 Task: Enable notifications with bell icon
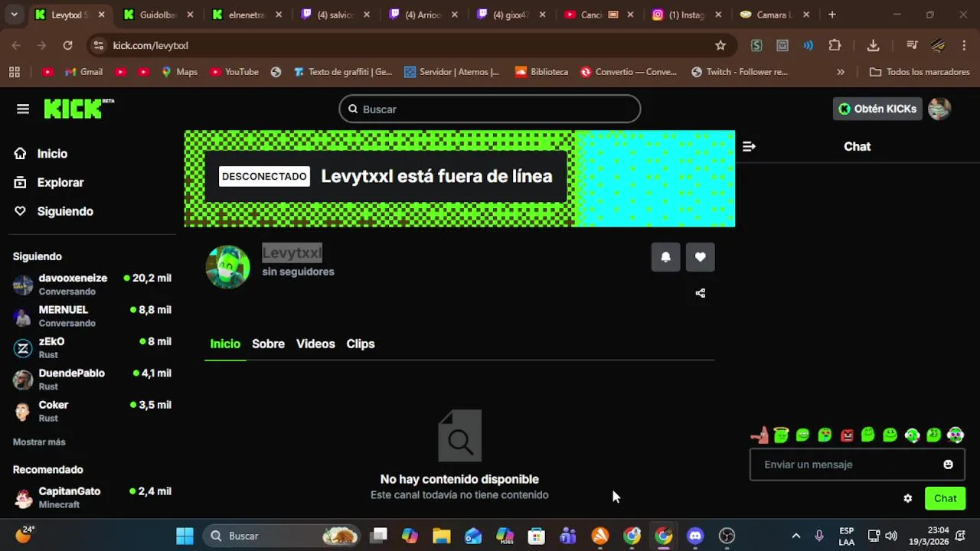coord(665,257)
